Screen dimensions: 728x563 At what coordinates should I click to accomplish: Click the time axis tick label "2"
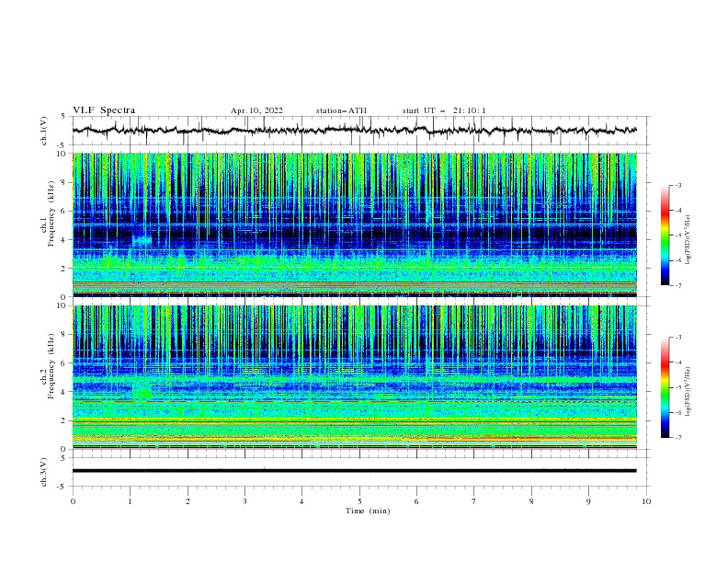click(188, 501)
